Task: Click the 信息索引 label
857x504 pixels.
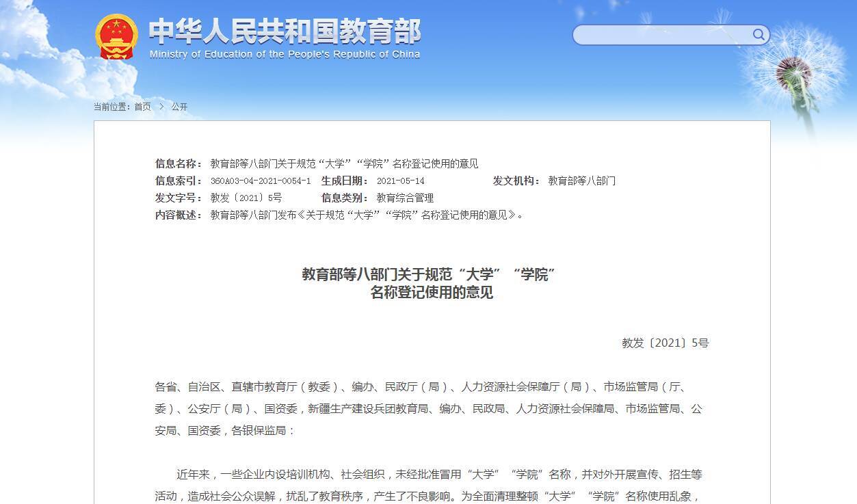Action: [179, 181]
